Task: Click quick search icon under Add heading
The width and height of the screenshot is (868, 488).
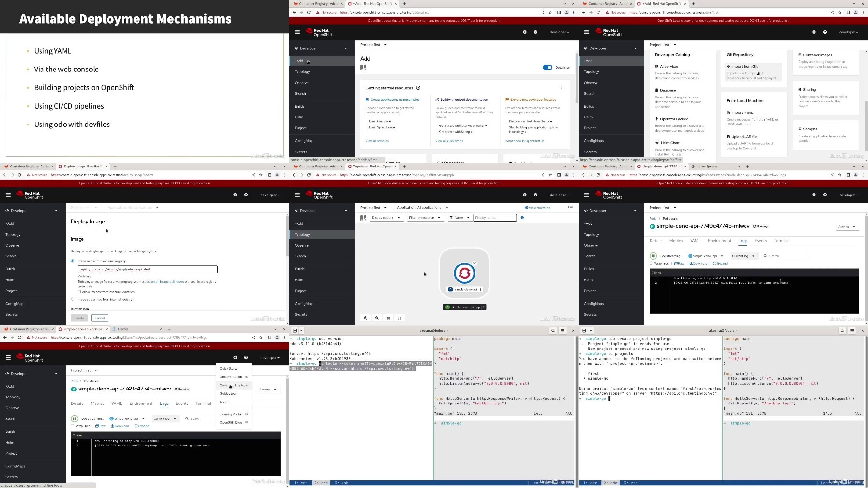Action: pyautogui.click(x=364, y=68)
